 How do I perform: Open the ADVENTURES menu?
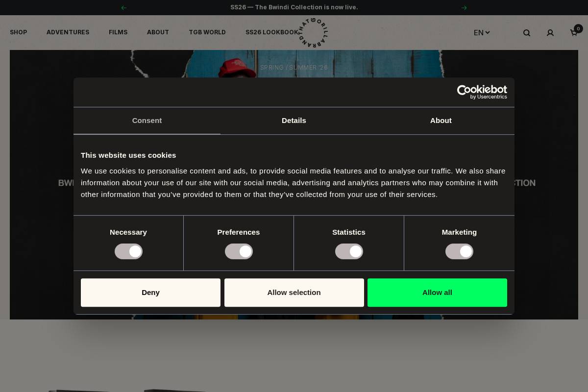[x=68, y=32]
